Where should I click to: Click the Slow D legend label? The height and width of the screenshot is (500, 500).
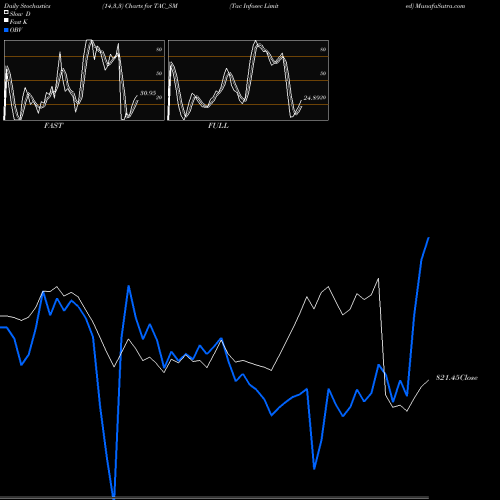pyautogui.click(x=20, y=14)
